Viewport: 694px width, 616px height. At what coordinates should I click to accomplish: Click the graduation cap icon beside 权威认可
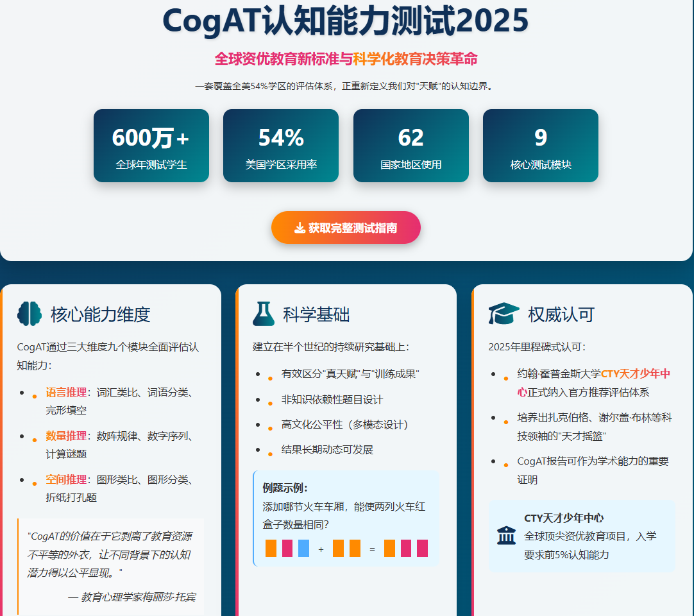click(504, 314)
